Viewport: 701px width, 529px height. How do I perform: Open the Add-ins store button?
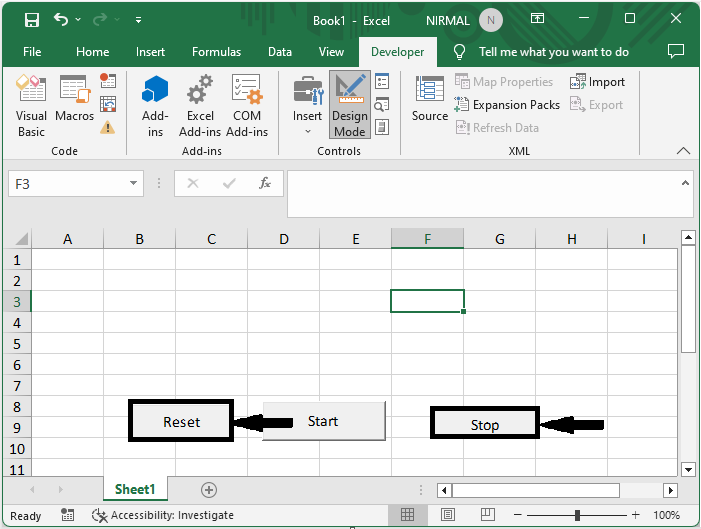click(155, 106)
